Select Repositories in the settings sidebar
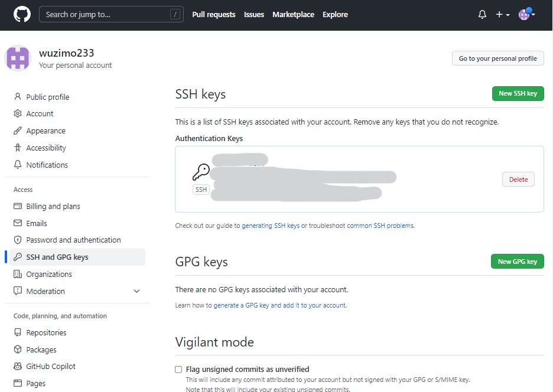 click(x=46, y=333)
